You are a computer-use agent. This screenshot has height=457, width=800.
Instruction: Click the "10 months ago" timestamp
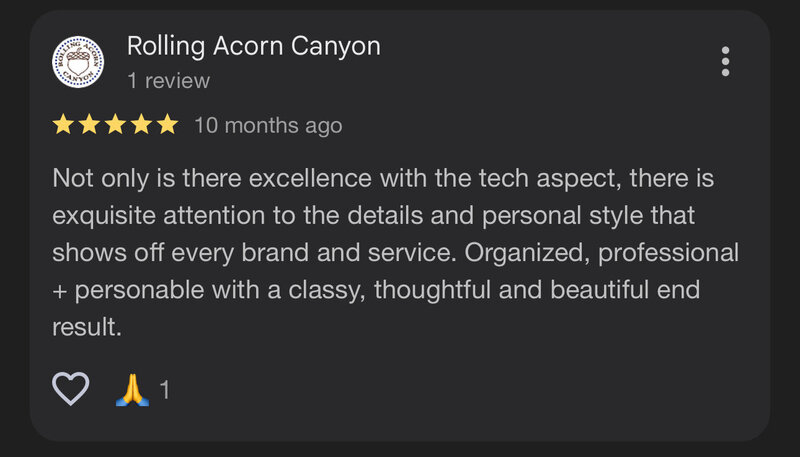pyautogui.click(x=268, y=125)
